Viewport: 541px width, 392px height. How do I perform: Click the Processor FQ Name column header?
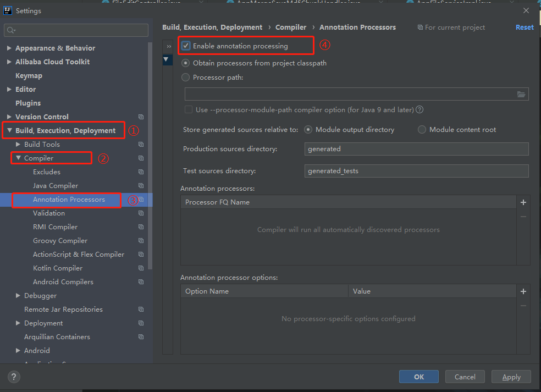pyautogui.click(x=349, y=202)
